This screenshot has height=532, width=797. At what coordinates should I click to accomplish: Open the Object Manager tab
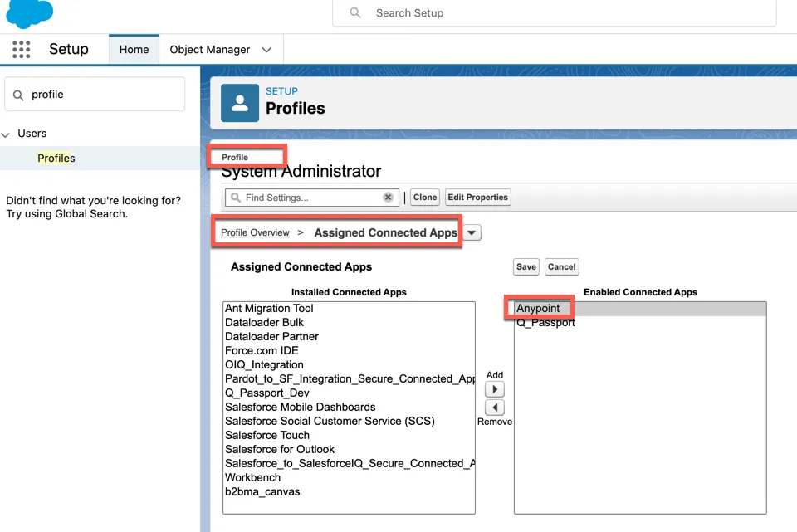click(x=210, y=50)
